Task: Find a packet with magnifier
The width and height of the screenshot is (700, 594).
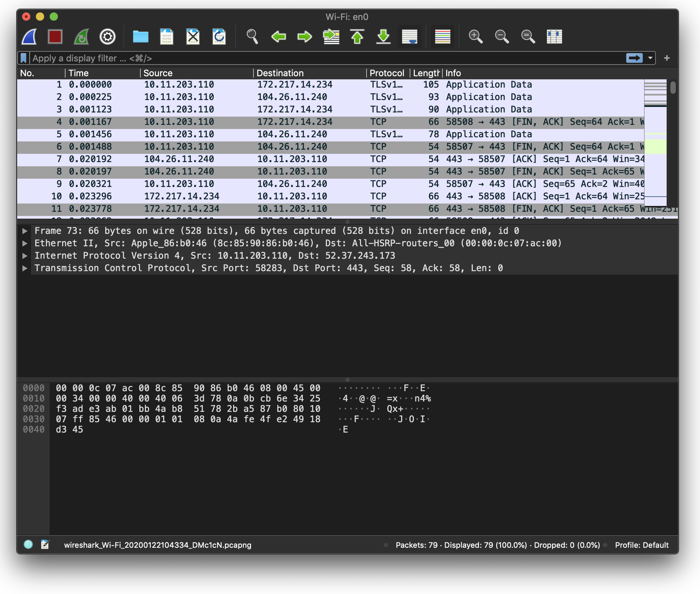Action: point(252,36)
